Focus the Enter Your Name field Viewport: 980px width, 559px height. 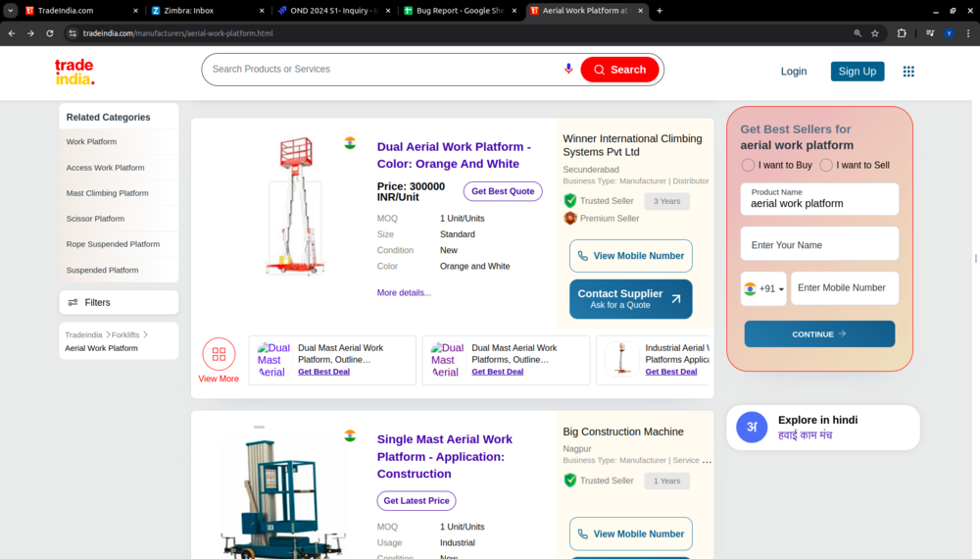point(819,244)
